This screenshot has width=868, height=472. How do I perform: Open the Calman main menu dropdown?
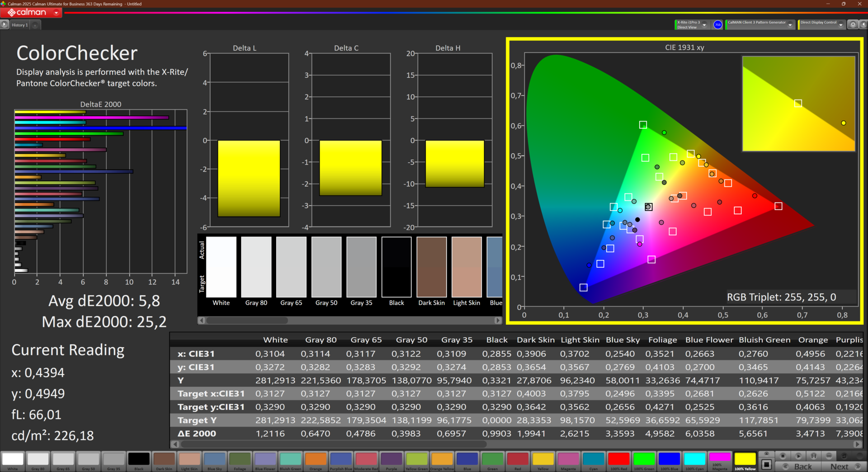[x=56, y=13]
